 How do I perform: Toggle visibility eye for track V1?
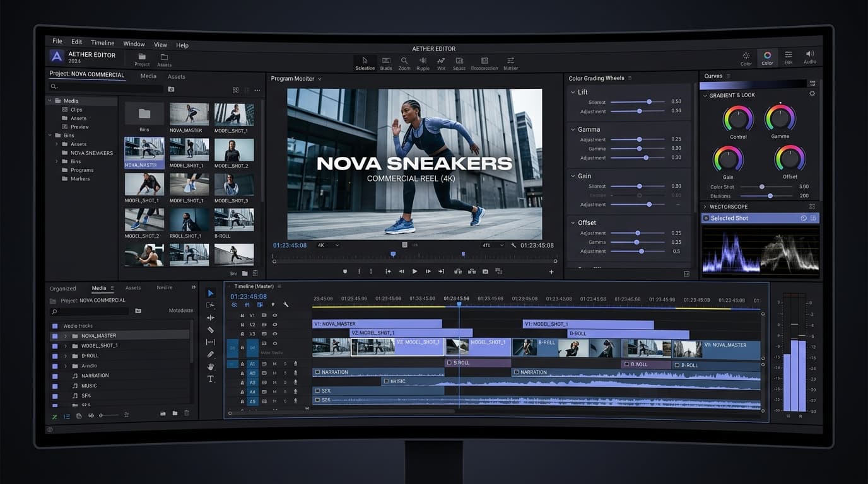tap(275, 315)
